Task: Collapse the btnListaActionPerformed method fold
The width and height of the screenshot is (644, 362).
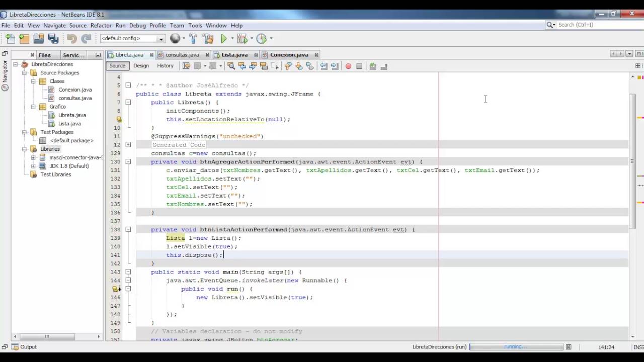Action: (128, 229)
